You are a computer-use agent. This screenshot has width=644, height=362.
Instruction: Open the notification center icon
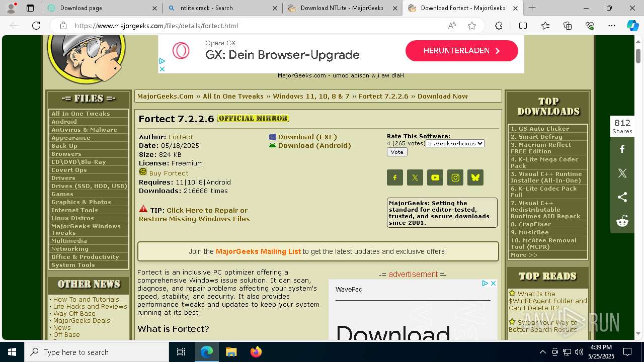point(627,352)
